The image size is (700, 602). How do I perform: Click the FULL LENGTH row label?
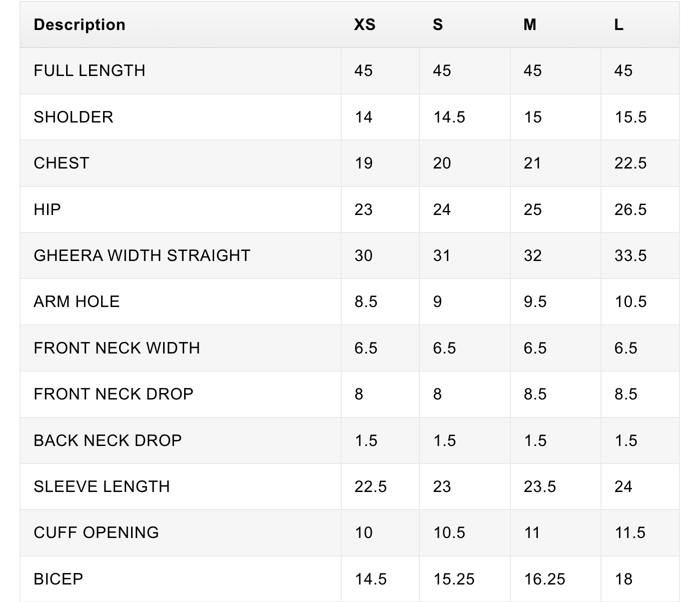(x=90, y=70)
